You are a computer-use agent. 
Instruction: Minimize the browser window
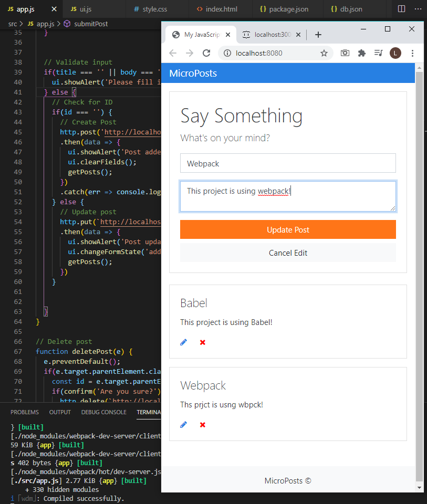363,29
